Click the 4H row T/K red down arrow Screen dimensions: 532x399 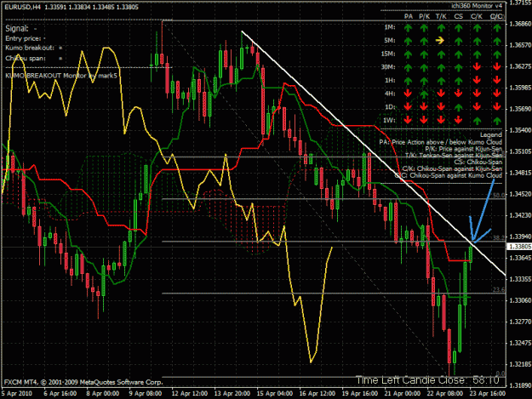coord(441,94)
